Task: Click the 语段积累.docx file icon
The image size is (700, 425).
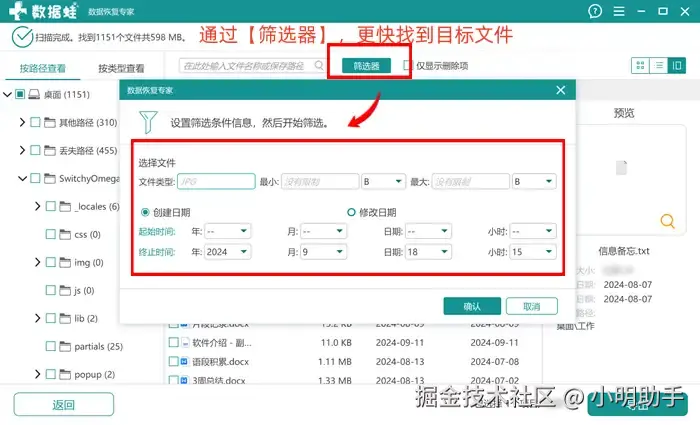Action: click(x=184, y=362)
